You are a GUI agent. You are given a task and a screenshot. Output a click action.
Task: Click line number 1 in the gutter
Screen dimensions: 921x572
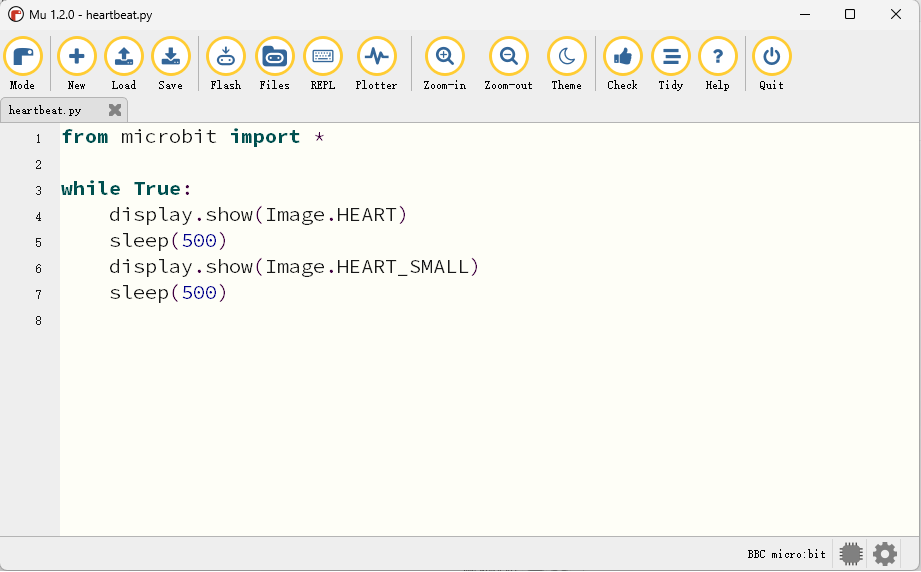coord(38,139)
